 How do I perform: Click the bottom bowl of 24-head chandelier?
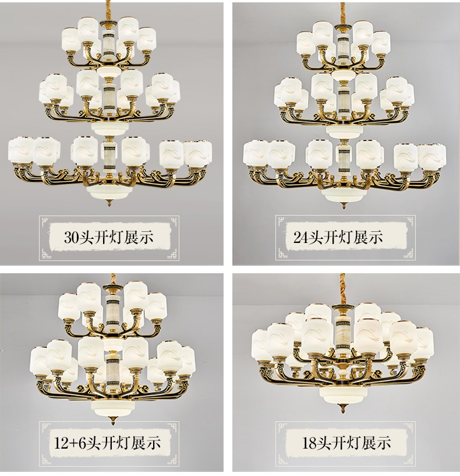tap(344, 194)
